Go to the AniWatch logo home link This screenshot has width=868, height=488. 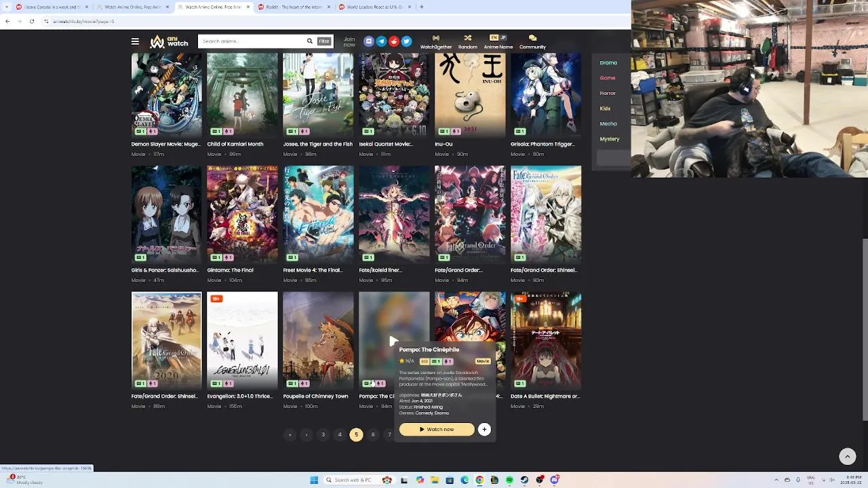coord(169,41)
